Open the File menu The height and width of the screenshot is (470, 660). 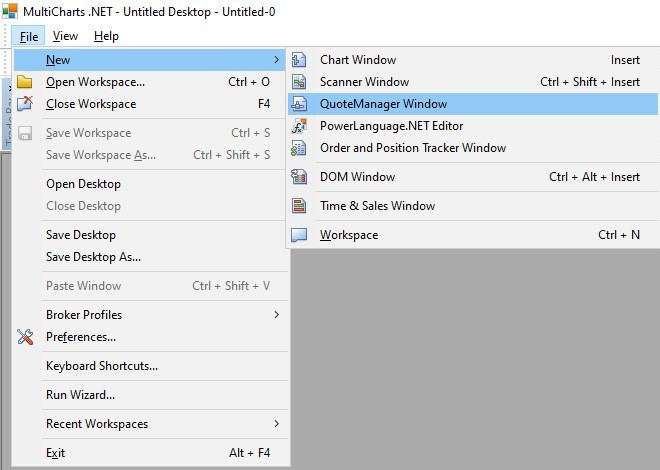[29, 37]
